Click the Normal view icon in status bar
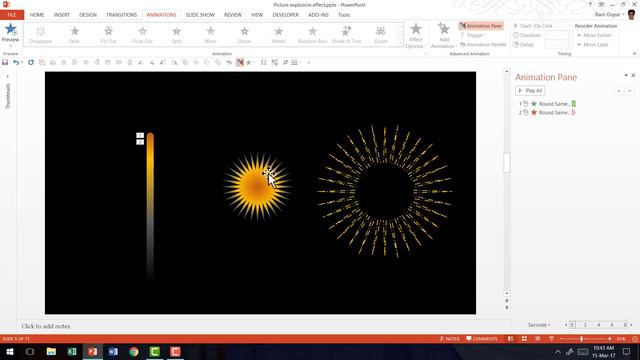640x360 pixels. click(511, 339)
